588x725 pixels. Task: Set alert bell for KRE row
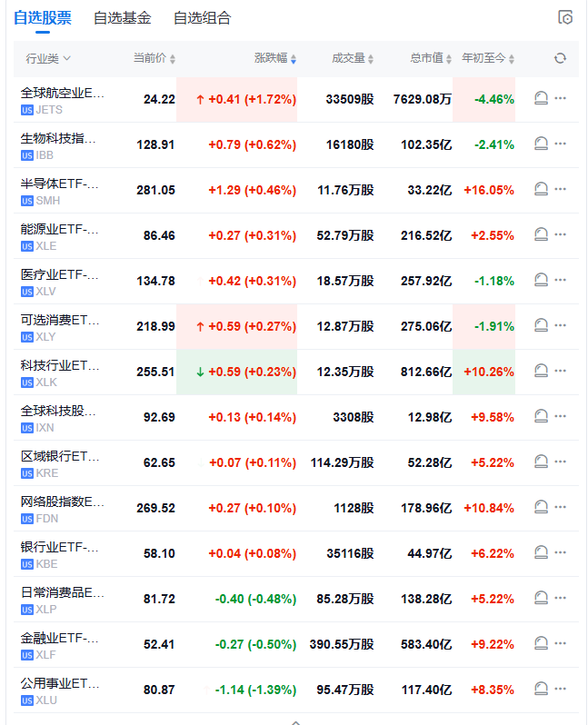click(x=542, y=462)
